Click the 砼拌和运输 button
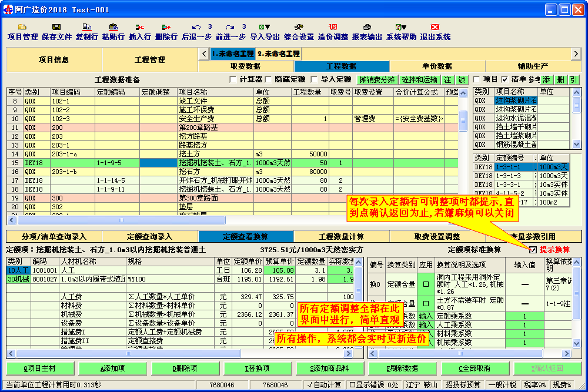588x392 pixels. click(x=419, y=80)
